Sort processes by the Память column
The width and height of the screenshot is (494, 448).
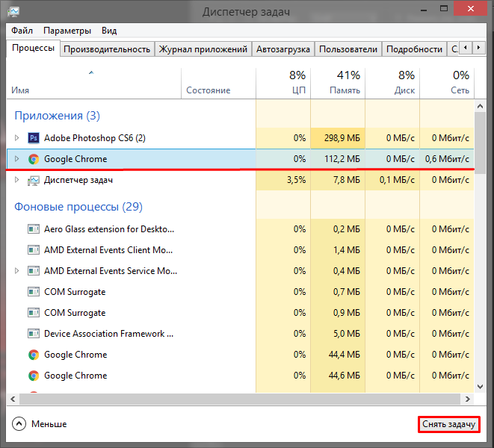(x=337, y=82)
